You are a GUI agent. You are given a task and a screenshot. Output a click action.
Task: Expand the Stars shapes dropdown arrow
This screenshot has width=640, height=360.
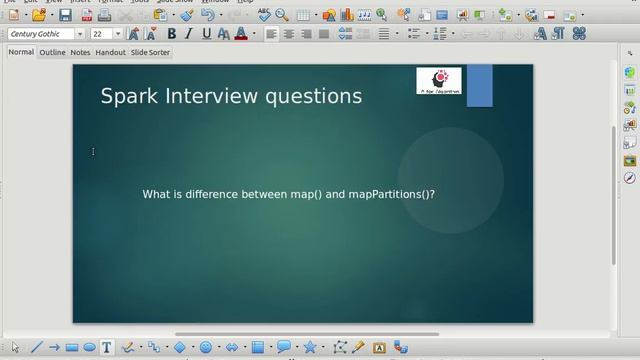(323, 347)
